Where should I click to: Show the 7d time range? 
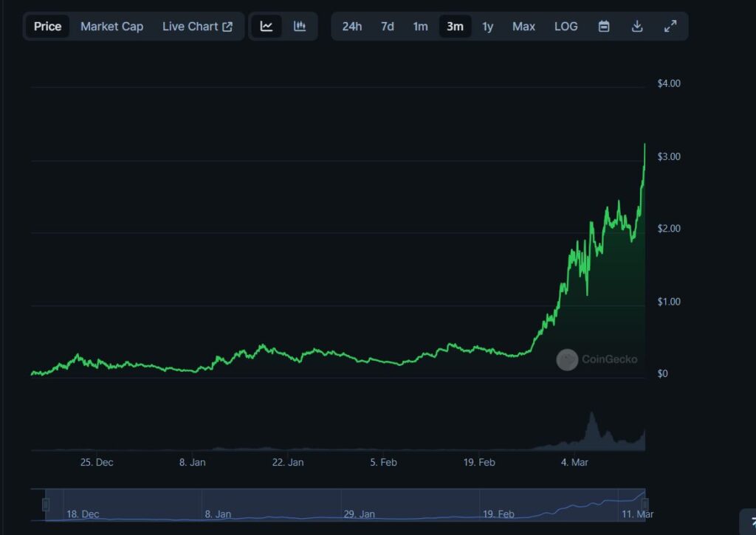[x=388, y=27]
